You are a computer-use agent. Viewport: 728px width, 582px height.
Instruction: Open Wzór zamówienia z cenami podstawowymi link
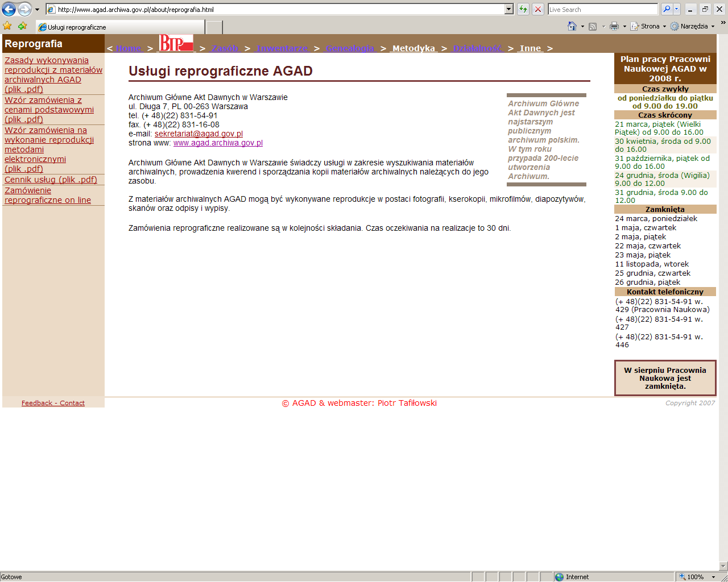[x=49, y=110]
